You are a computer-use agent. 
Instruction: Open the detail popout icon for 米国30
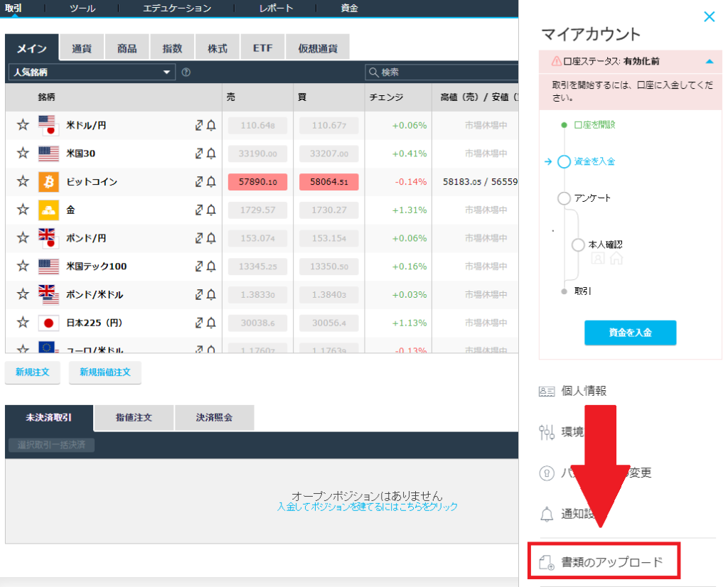[199, 154]
